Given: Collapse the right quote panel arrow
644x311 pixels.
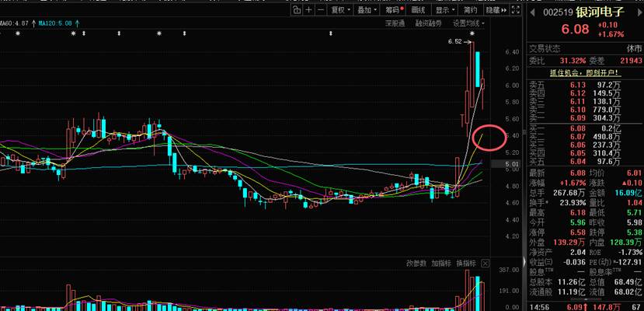Looking at the screenshot, I should tap(503, 10).
